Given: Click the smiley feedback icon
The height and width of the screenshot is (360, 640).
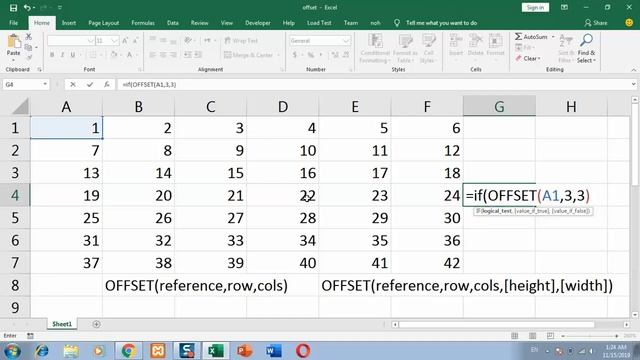Looking at the screenshot, I should [x=629, y=23].
